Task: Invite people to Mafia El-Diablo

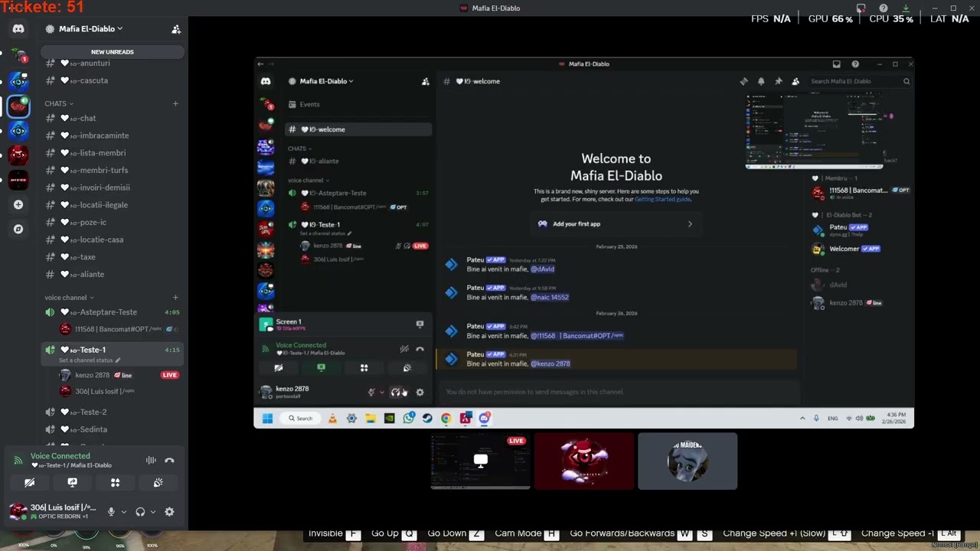Action: coord(176,29)
